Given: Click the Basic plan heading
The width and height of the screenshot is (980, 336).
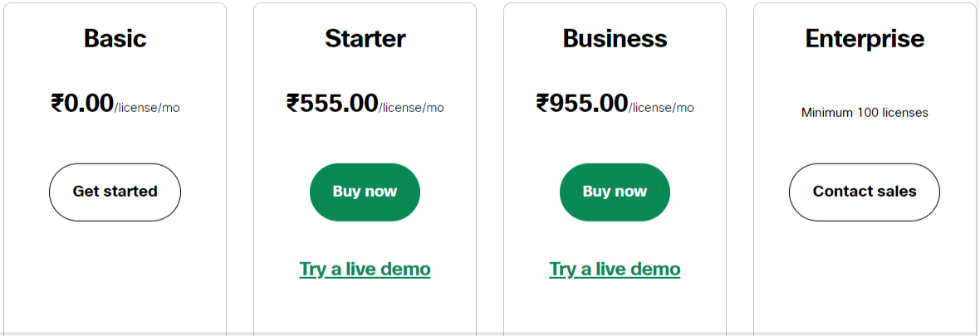Looking at the screenshot, I should pos(115,38).
